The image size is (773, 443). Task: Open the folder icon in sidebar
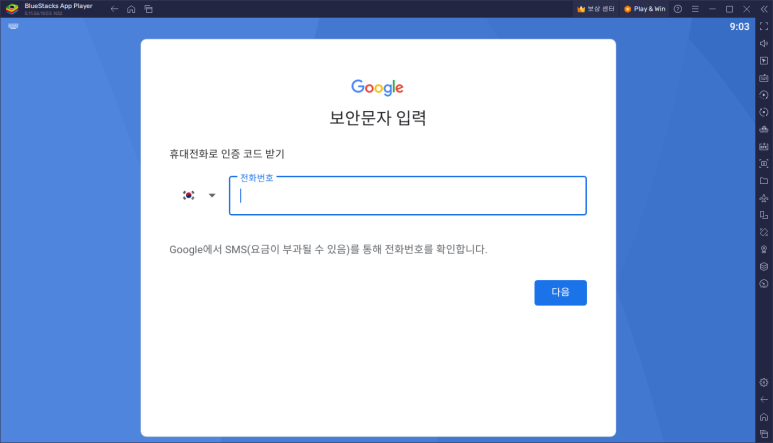(x=764, y=181)
